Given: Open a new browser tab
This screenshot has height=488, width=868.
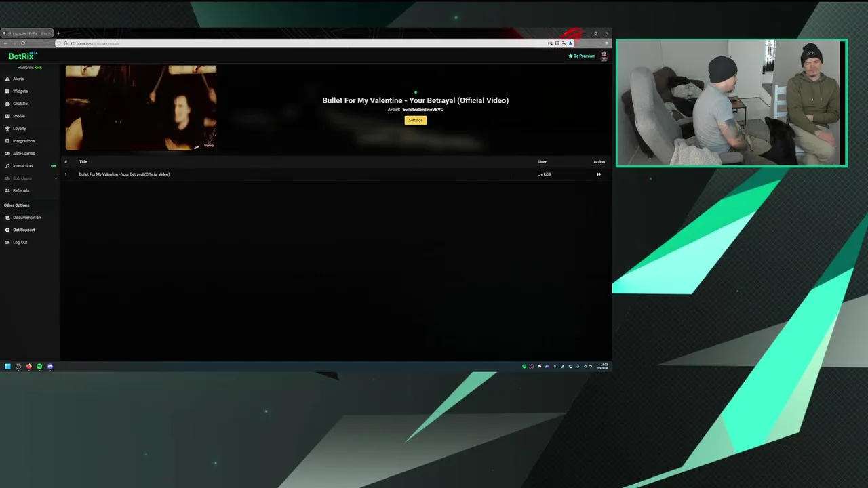Looking at the screenshot, I should (x=58, y=33).
